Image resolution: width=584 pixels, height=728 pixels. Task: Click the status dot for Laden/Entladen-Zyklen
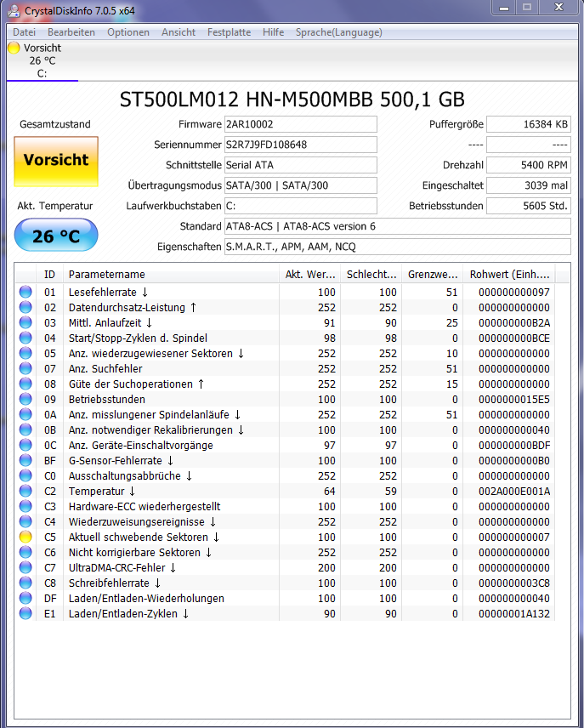[26, 613]
